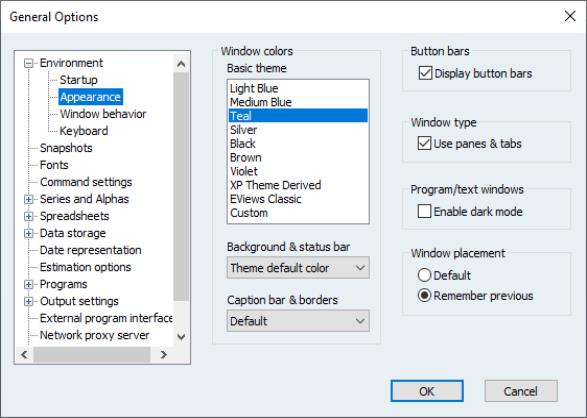Pick the EViews Classic theme
Image resolution: width=587 pixels, height=418 pixels.
(298, 199)
